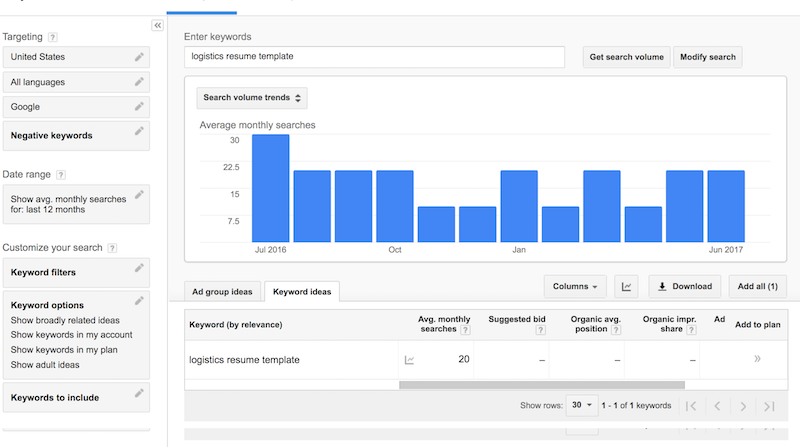
Task: Open Search volume trends dropdown
Action: tap(252, 98)
